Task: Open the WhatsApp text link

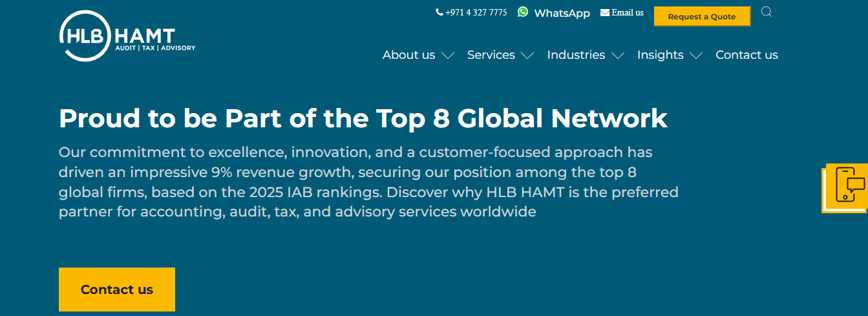Action: tap(562, 13)
